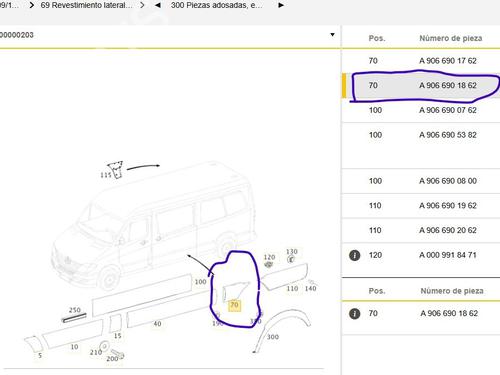500x375 pixels.
Task: Expand the 00000203 dropdown arrow
Action: tap(332, 35)
